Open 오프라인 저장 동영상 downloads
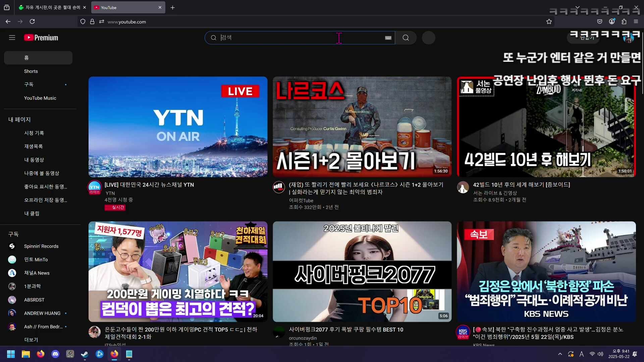 [38, 200]
